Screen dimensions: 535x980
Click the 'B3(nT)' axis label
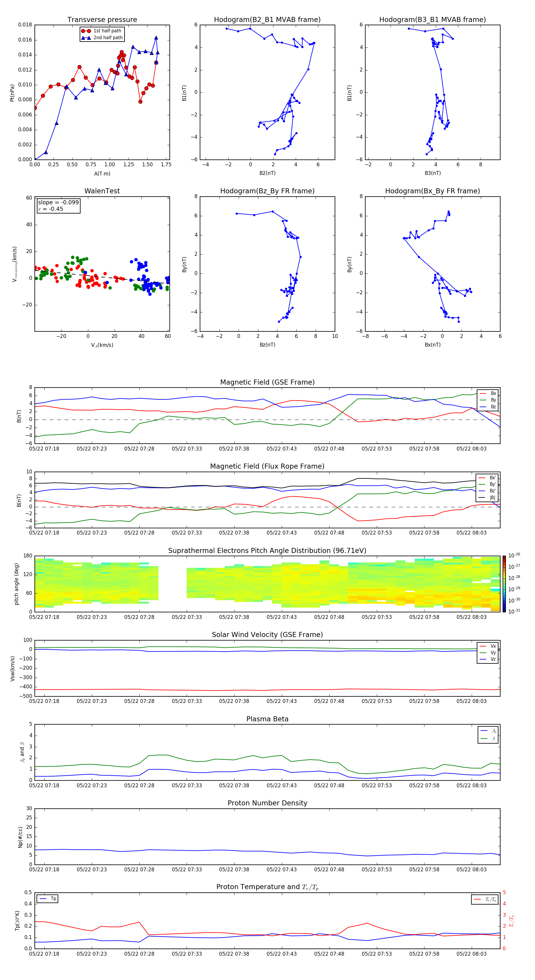coord(432,173)
